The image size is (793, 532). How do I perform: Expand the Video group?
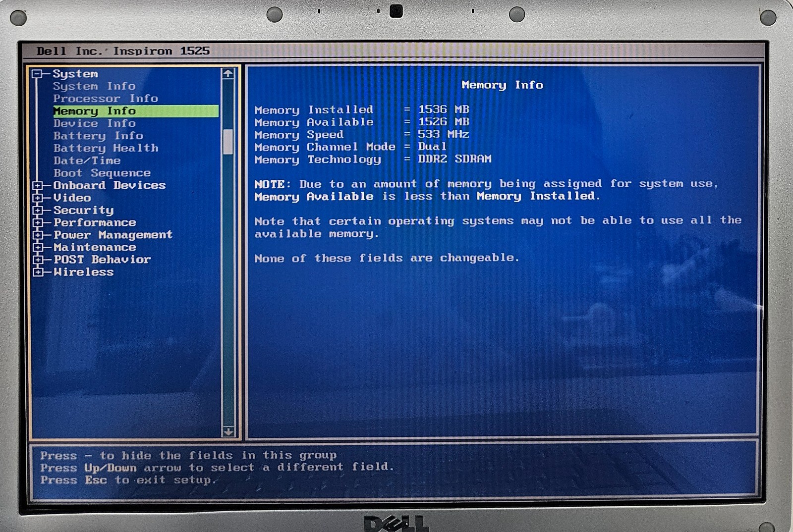[38, 198]
